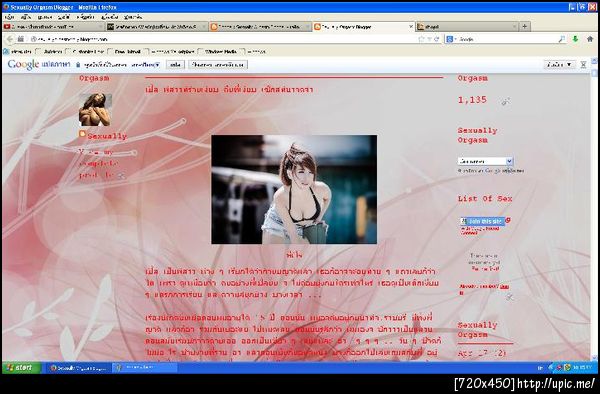Click the wrench icon below followers widget
The height and width of the screenshot is (394, 600).
(509, 297)
